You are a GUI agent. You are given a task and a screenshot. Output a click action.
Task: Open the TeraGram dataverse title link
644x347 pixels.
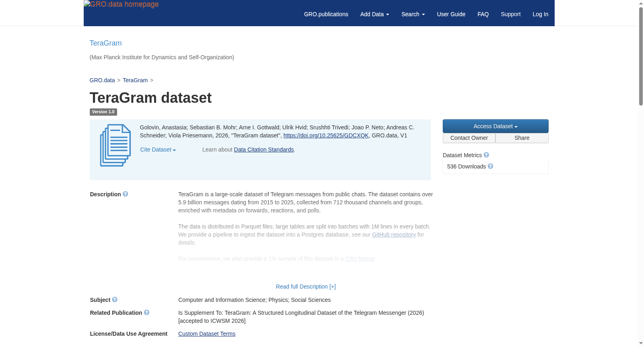[x=105, y=43]
